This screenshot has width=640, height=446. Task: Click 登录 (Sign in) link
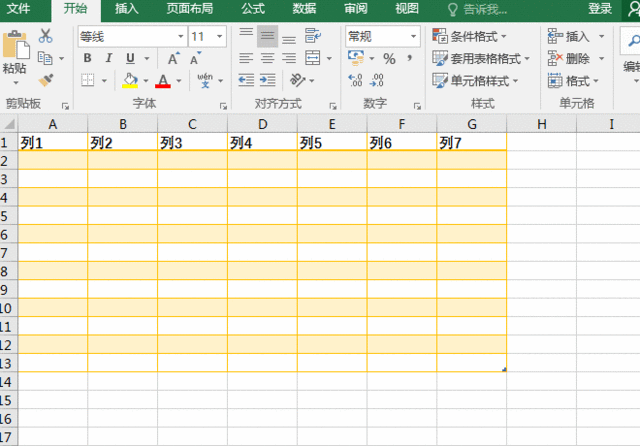pyautogui.click(x=600, y=9)
